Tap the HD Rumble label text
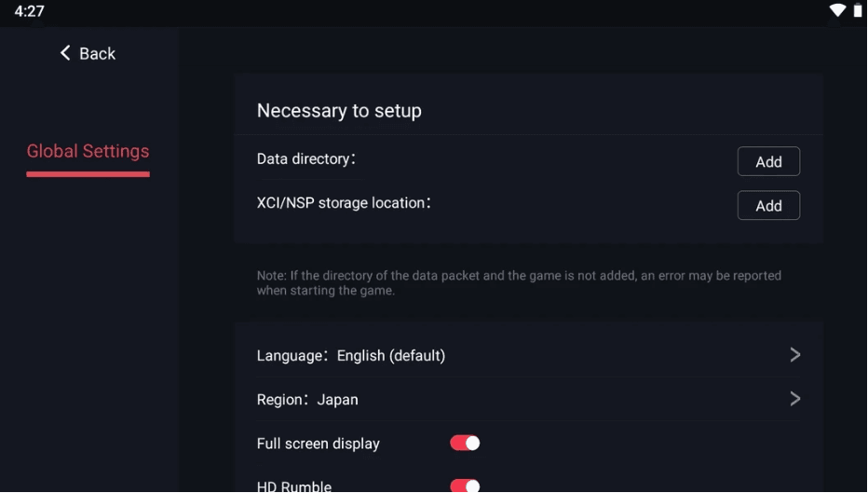The image size is (868, 493). [x=294, y=486]
